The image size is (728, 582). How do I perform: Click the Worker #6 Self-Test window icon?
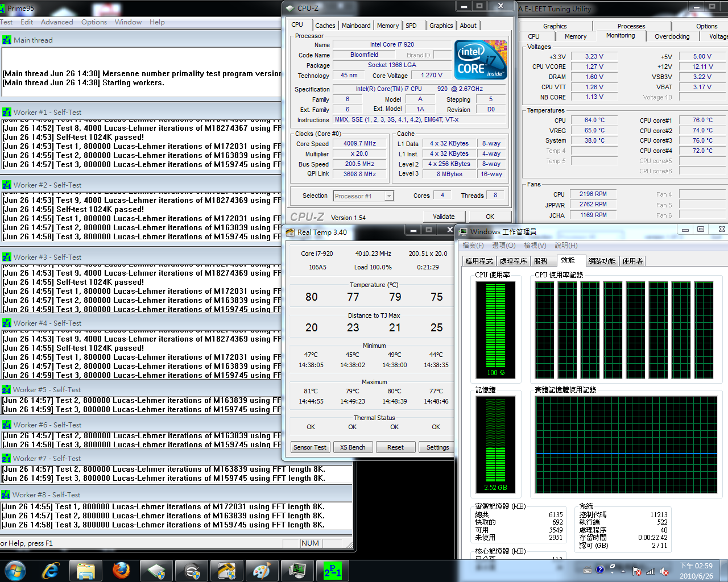(6, 425)
